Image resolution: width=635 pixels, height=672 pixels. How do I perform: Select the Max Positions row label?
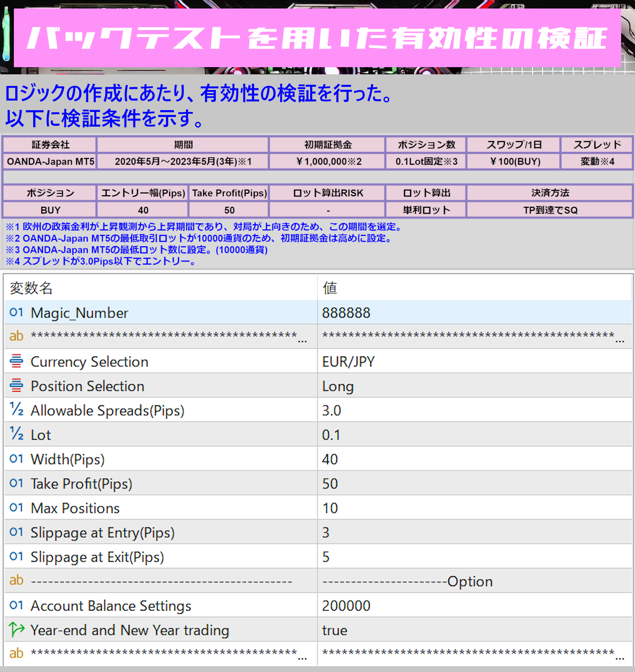[75, 508]
